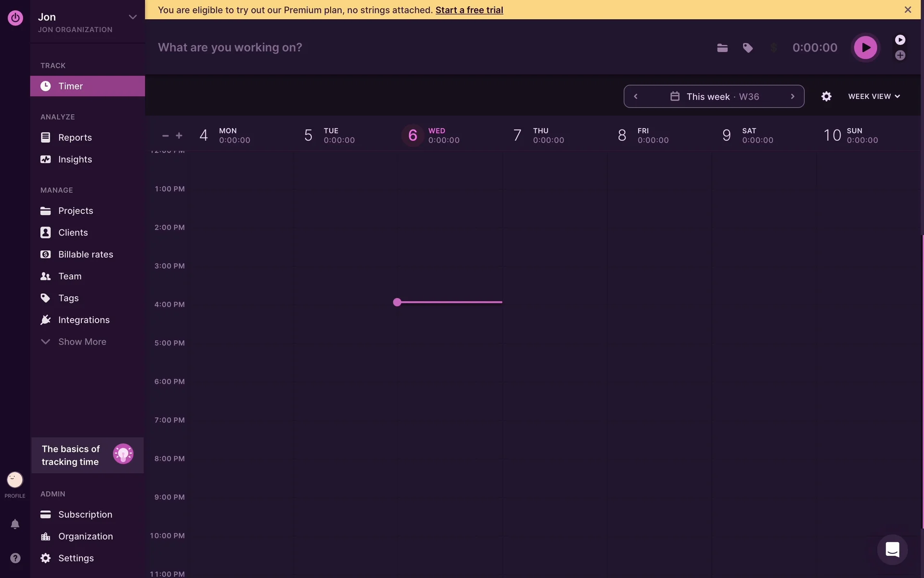924x578 pixels.
Task: Open calendar settings gear icon
Action: pos(826,96)
